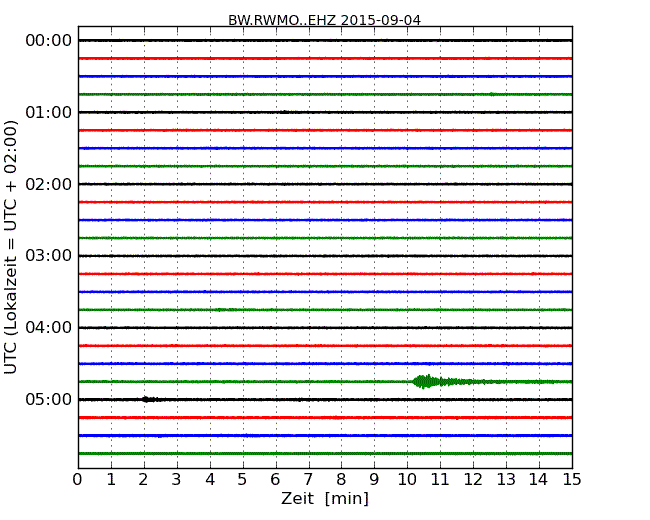Screen dimensions: 650x520
Task: Click the x-axis tick label 9
Action: coord(374,480)
